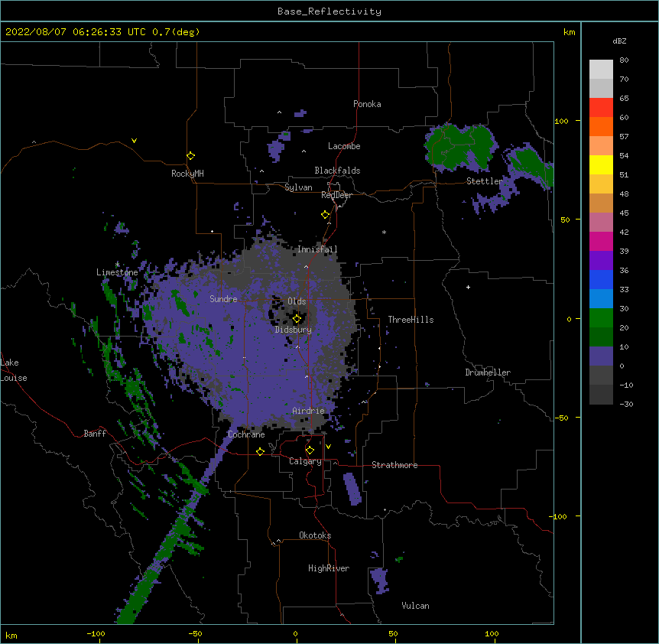The image size is (659, 644).
Task: Click the dBZ legend heading
Action: click(619, 41)
